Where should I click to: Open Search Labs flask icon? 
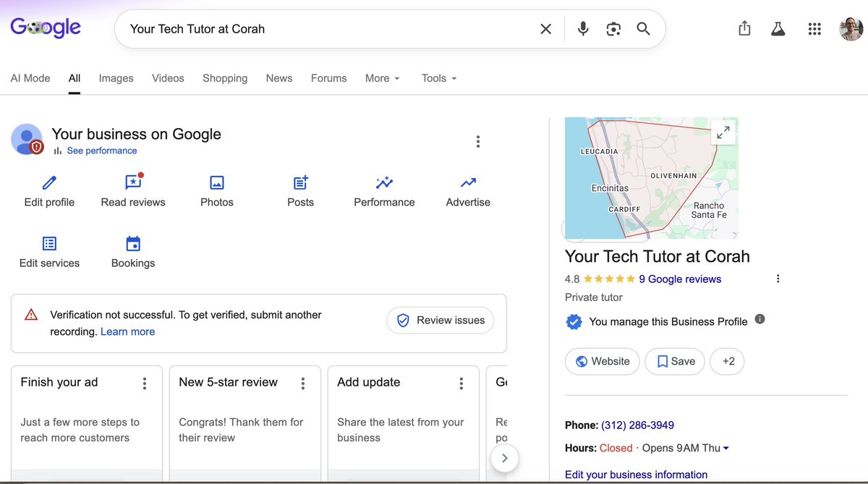[778, 29]
